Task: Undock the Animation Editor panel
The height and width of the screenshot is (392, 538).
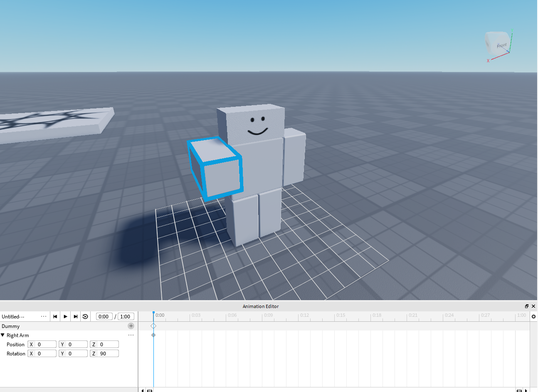Action: click(527, 306)
